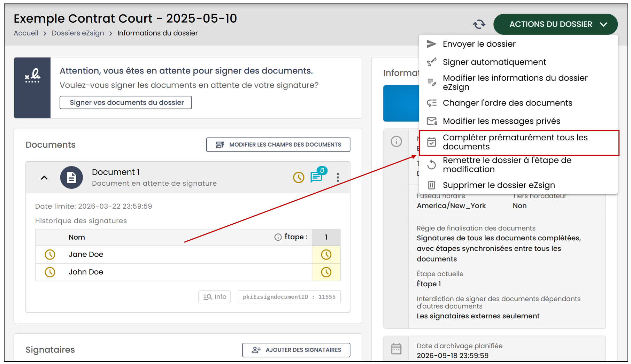
Task: Click MODIFIER LES CHAMPS DES DOCUMENTS button
Action: (278, 145)
